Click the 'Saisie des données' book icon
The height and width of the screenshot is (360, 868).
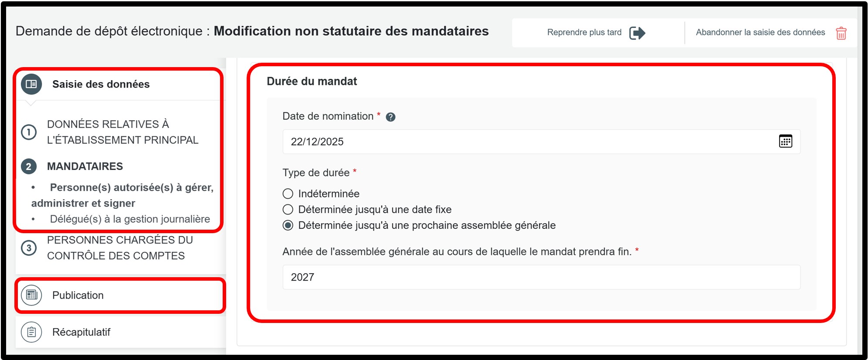click(x=31, y=84)
